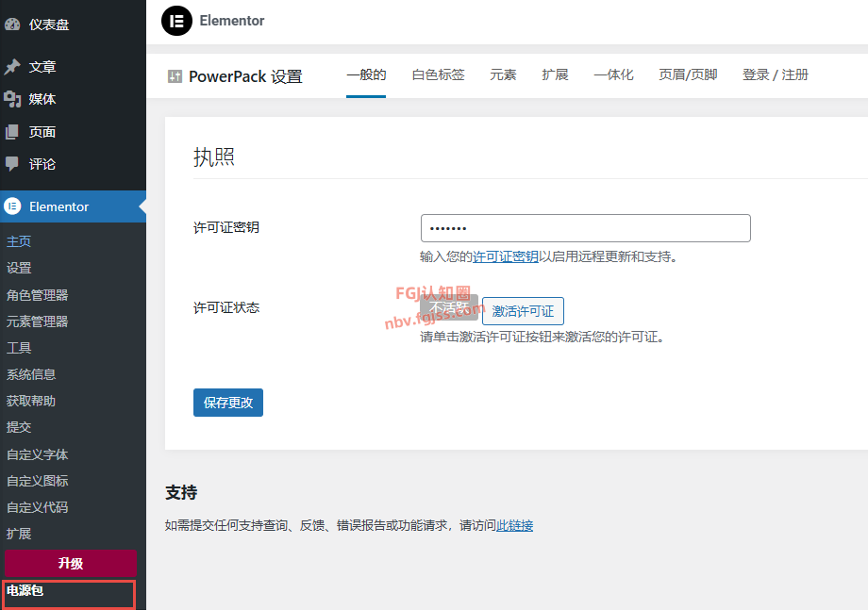
Task: Open the 工具 submenu item
Action: tap(19, 348)
